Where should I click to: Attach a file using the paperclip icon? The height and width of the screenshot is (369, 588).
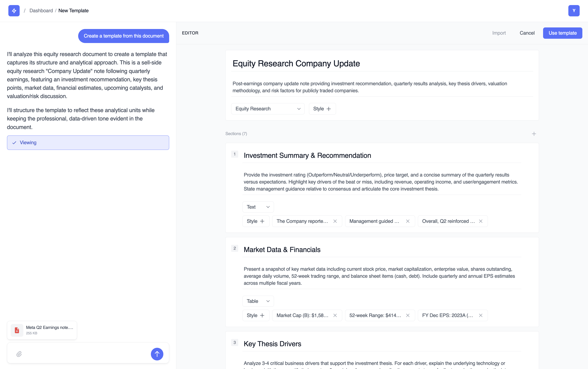pyautogui.click(x=19, y=354)
